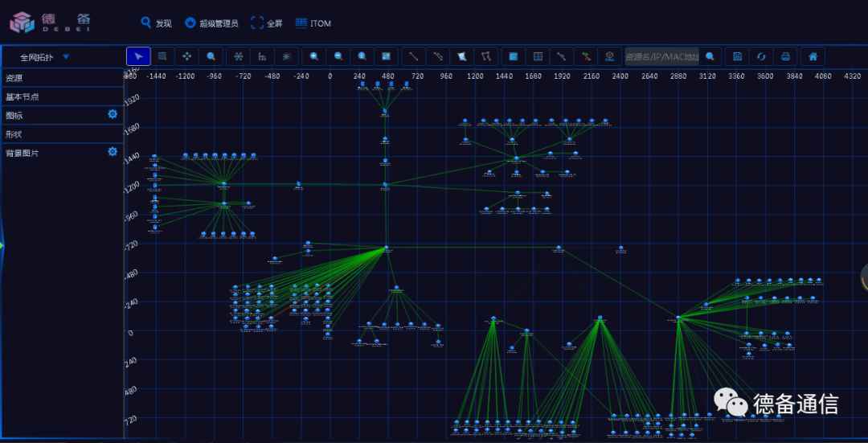Select the isolated unlinked node in topology
The width and height of the screenshot is (868, 443).
click(x=621, y=248)
